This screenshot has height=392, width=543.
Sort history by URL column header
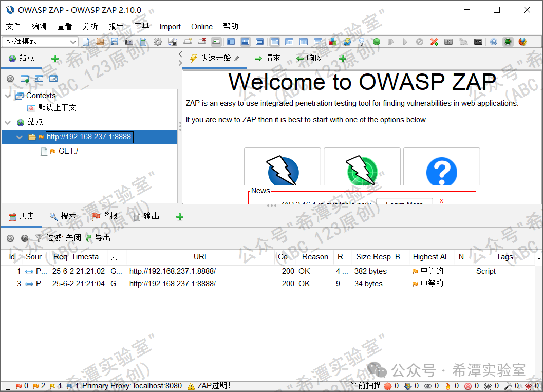201,257
